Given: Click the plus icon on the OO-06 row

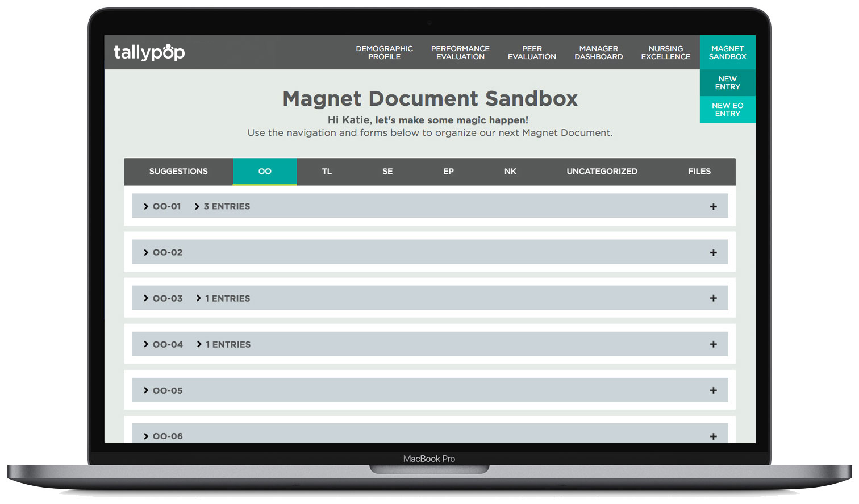Looking at the screenshot, I should coord(713,436).
